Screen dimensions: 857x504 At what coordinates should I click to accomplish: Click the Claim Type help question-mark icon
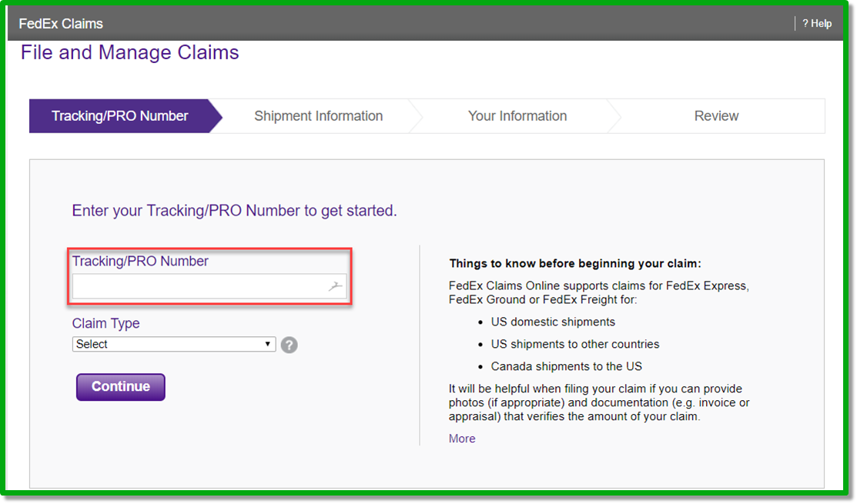(x=289, y=345)
